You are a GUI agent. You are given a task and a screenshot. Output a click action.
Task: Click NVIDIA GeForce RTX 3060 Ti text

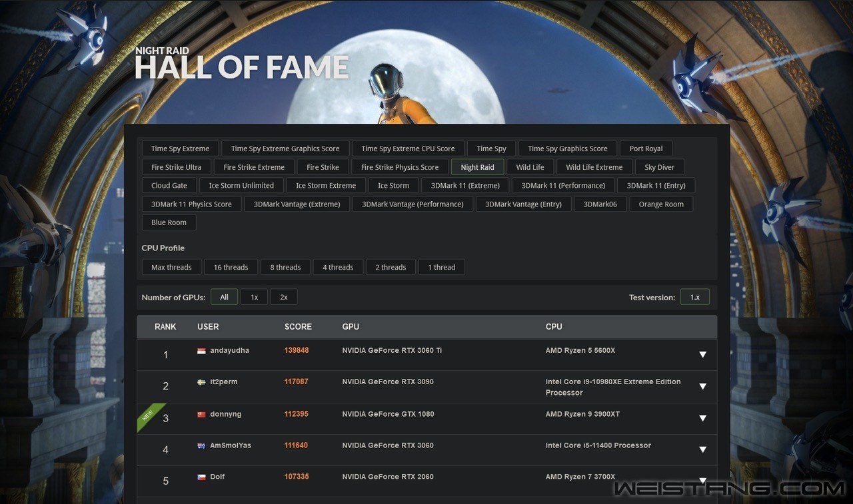392,350
